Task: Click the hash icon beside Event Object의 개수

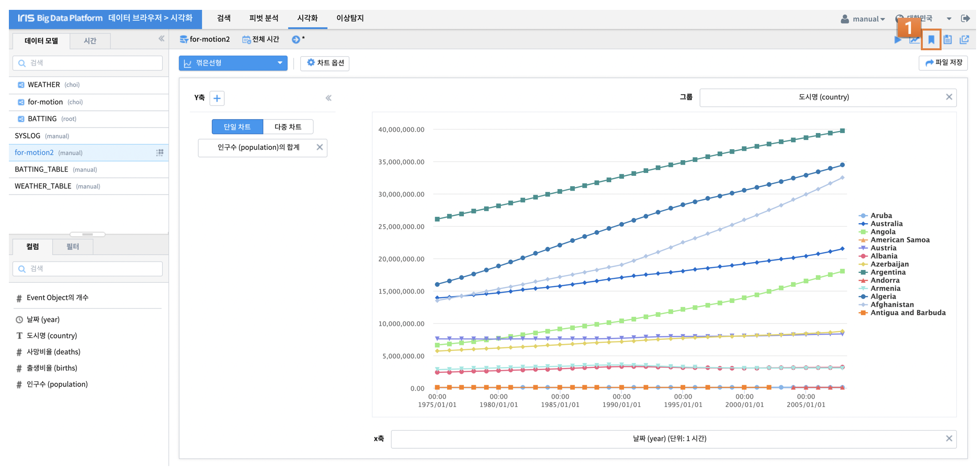Action: pyautogui.click(x=19, y=298)
